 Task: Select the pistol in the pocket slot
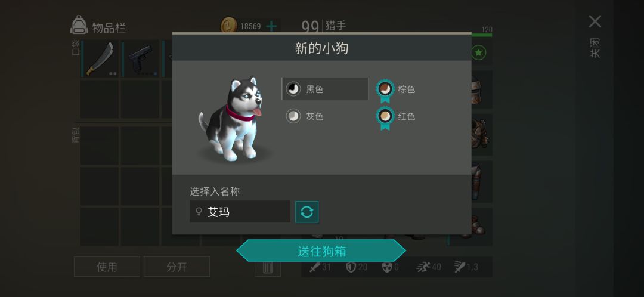[141, 58]
